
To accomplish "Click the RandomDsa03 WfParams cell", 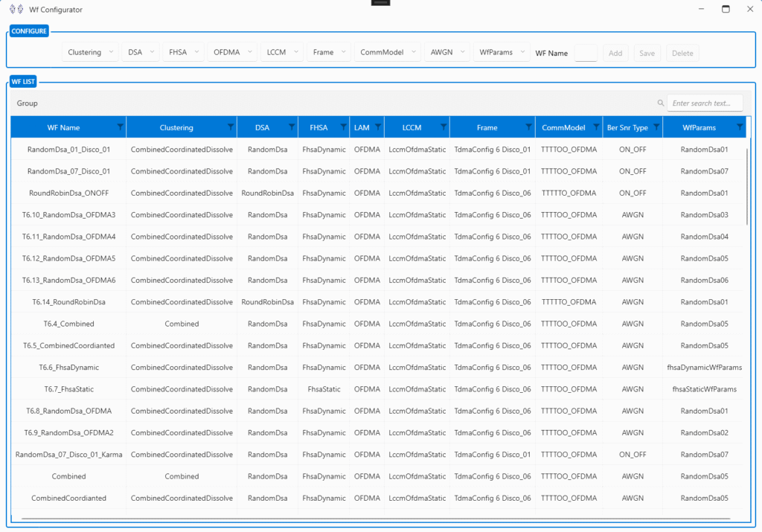I will click(704, 215).
